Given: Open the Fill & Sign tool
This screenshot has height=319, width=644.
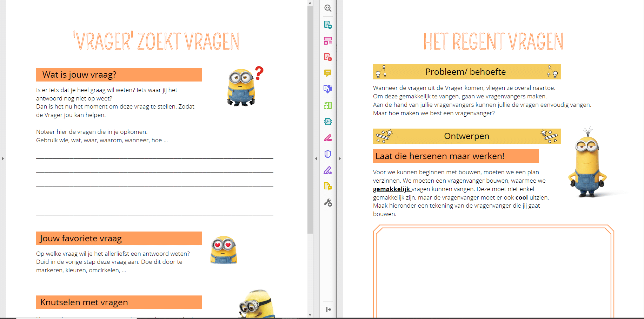Looking at the screenshot, I should click(x=328, y=170).
